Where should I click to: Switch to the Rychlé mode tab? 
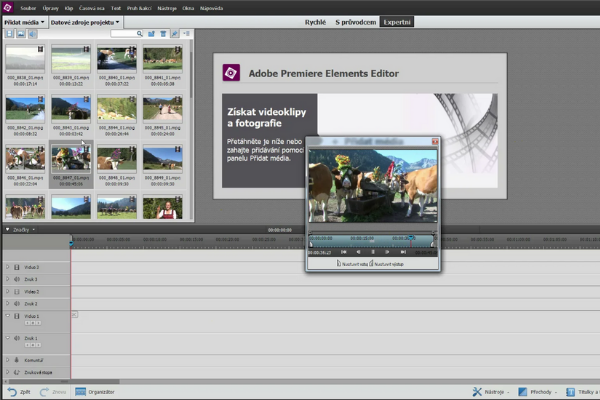tap(315, 22)
